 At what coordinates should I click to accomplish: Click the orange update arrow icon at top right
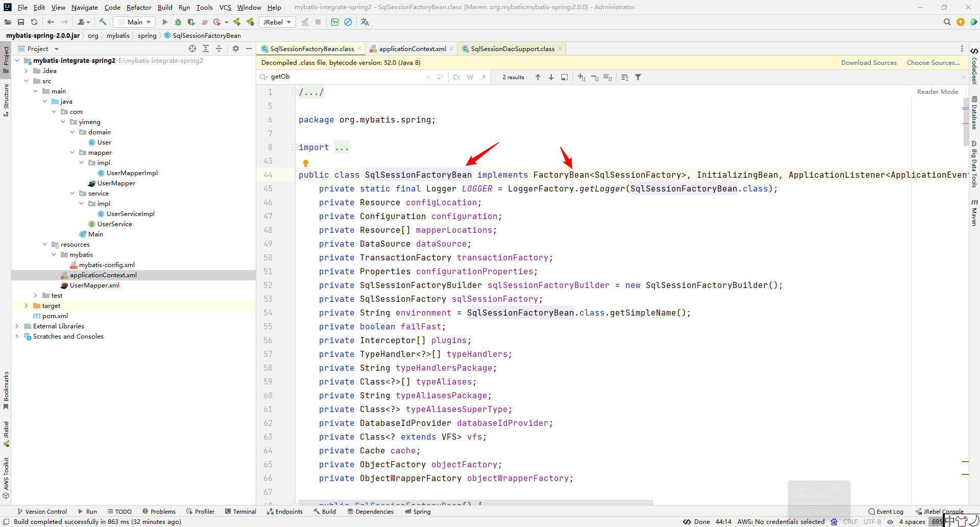[x=961, y=22]
